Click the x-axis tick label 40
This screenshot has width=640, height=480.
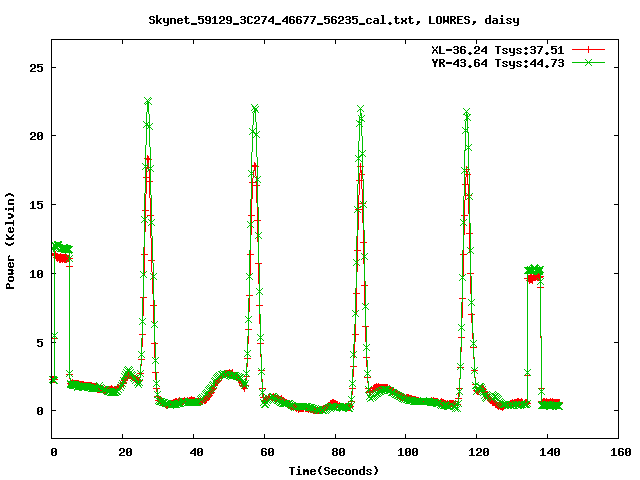(x=196, y=452)
